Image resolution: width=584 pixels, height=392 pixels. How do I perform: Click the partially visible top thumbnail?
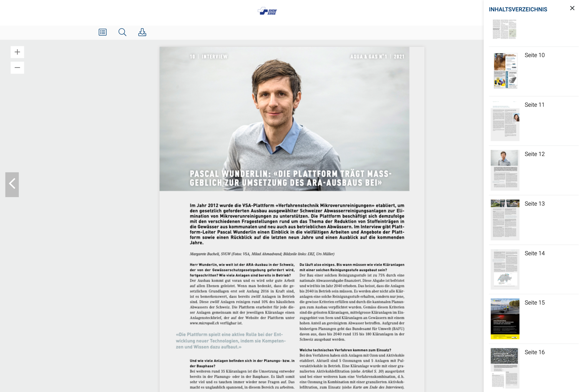tap(504, 29)
